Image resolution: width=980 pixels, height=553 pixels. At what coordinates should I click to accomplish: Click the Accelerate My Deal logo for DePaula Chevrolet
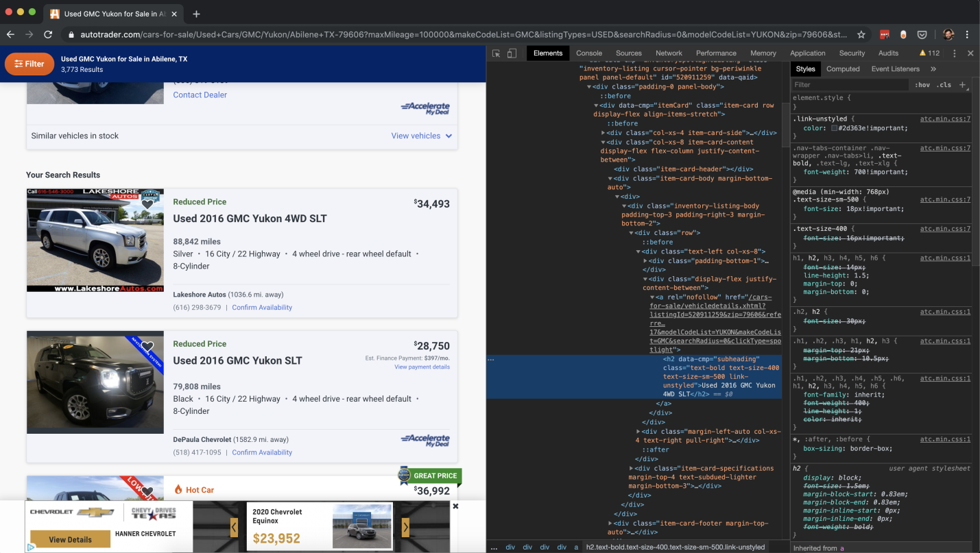425,439
